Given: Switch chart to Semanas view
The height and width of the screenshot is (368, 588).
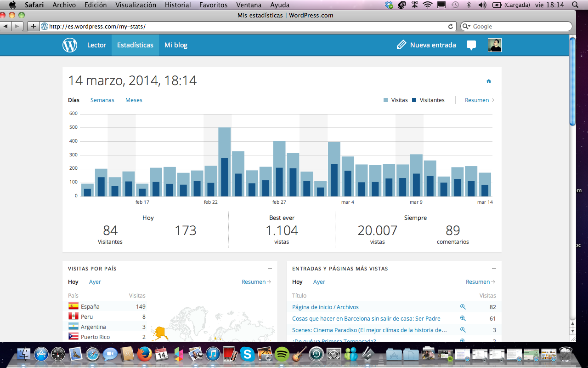Looking at the screenshot, I should [x=102, y=100].
